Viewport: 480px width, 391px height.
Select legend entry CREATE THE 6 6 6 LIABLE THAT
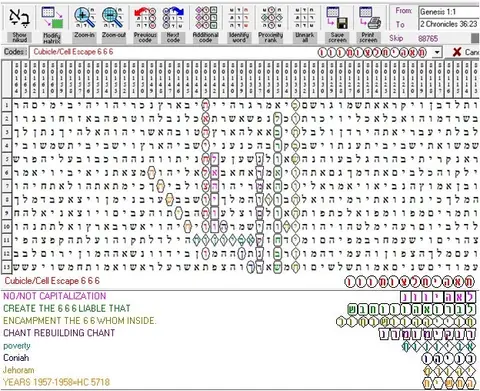[x=67, y=308]
